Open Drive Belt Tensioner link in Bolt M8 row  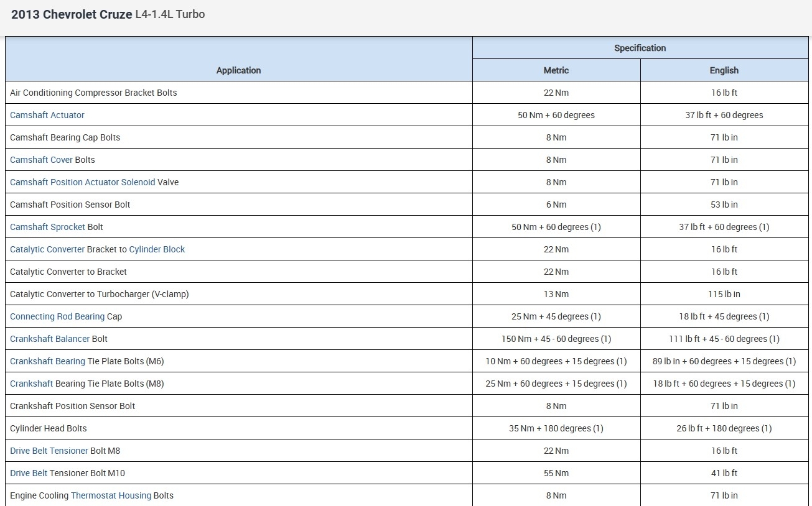pos(49,451)
